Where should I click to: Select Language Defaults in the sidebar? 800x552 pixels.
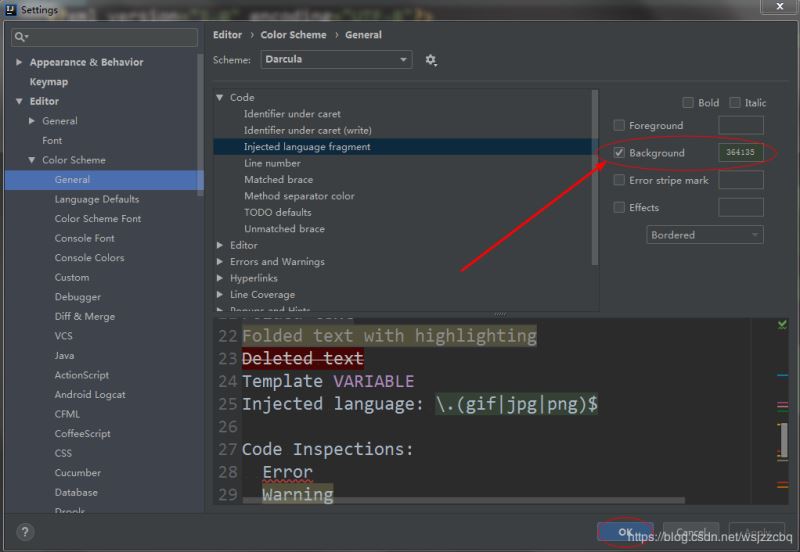coord(96,199)
